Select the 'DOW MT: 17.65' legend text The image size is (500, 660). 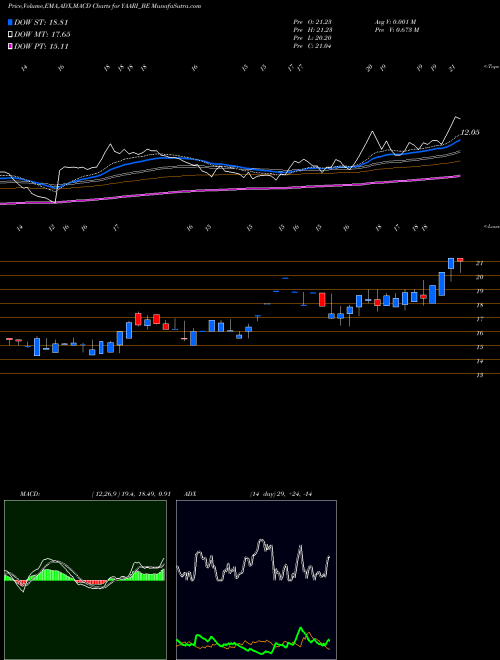pos(42,35)
